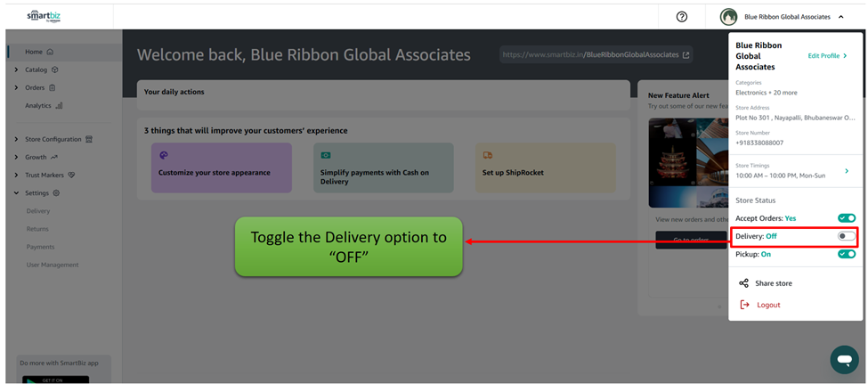Click the store number +918338088007
Screen dimensions: 868x384
759,143
